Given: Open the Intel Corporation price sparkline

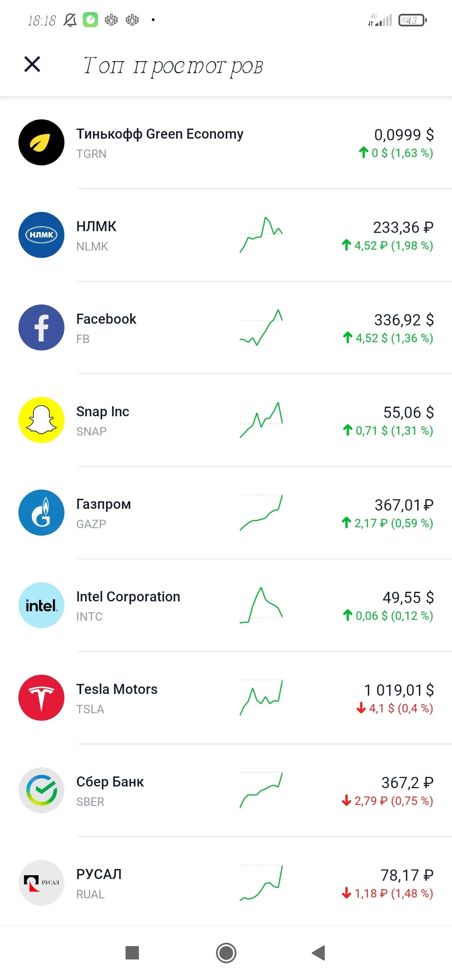Looking at the screenshot, I should tap(261, 605).
